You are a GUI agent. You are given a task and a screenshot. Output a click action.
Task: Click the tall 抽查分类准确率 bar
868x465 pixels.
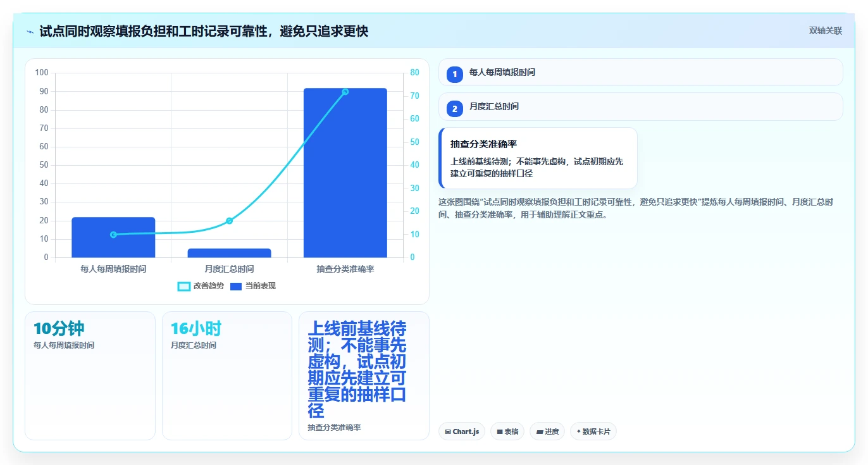point(345,173)
